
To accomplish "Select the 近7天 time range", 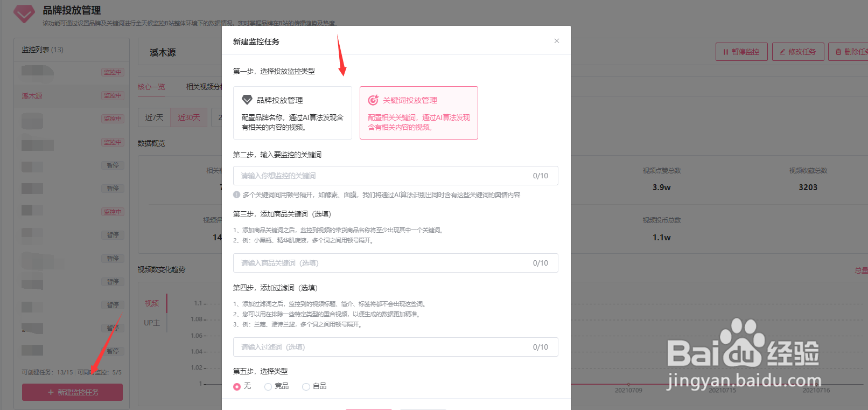I will 154,117.
